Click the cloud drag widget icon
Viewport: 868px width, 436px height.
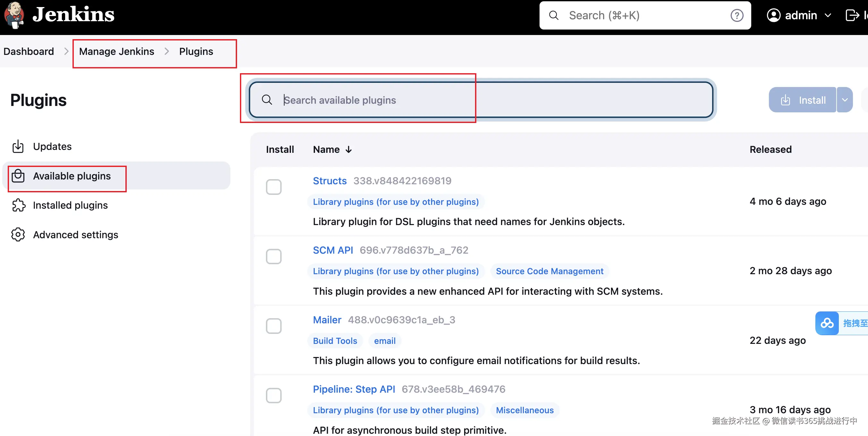[827, 323]
